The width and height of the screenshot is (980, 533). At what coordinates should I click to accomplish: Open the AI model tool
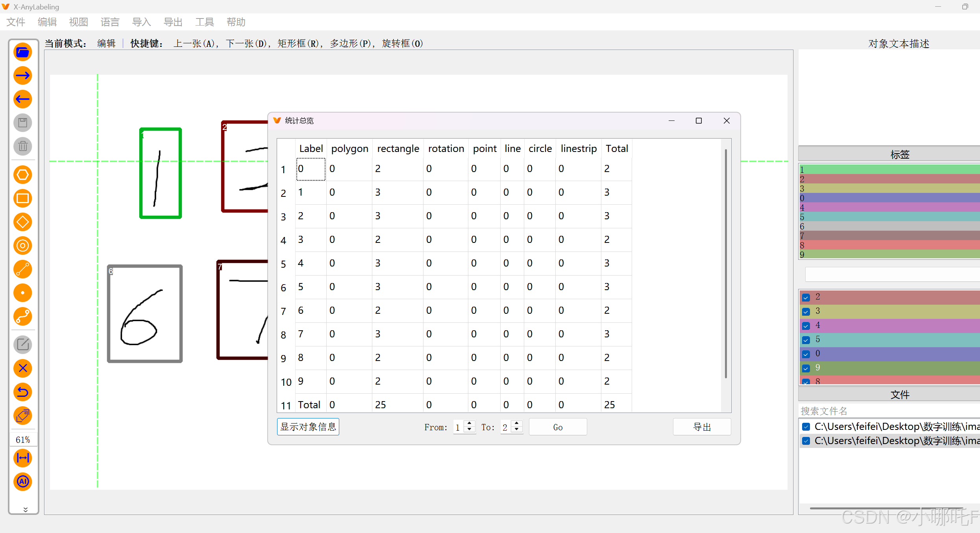click(23, 482)
